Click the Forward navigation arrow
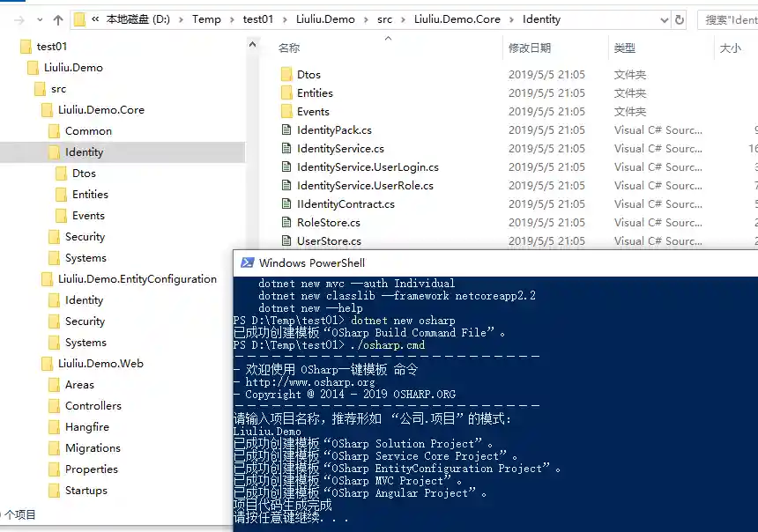758x532 pixels. pyautogui.click(x=19, y=19)
